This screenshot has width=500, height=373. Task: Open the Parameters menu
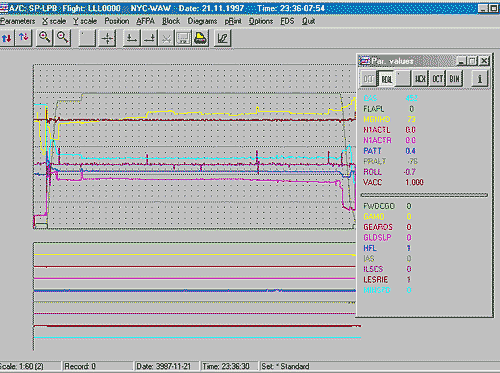tap(17, 21)
